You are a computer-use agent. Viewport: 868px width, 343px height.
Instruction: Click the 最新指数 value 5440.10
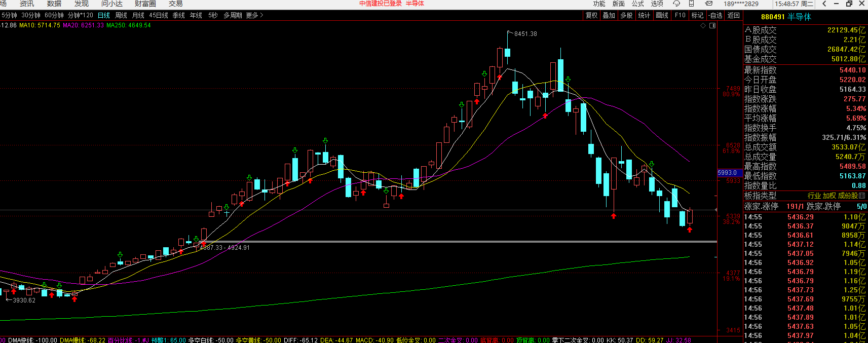pos(852,70)
